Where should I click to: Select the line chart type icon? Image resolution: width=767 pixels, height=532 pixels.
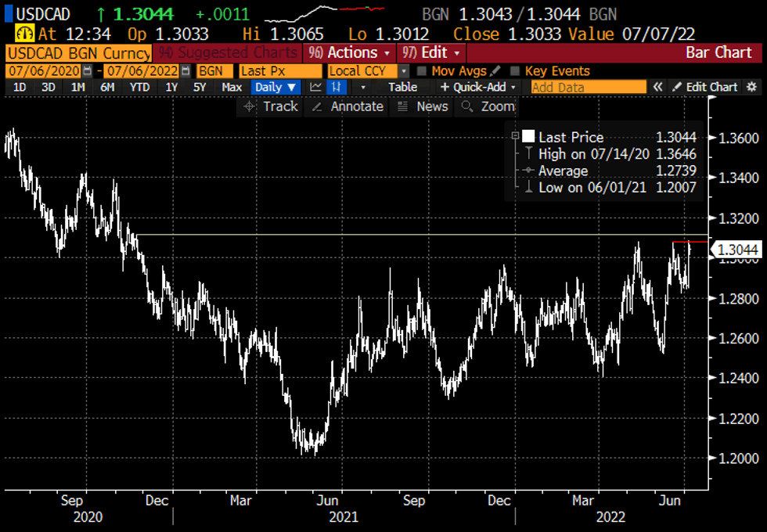pos(315,87)
